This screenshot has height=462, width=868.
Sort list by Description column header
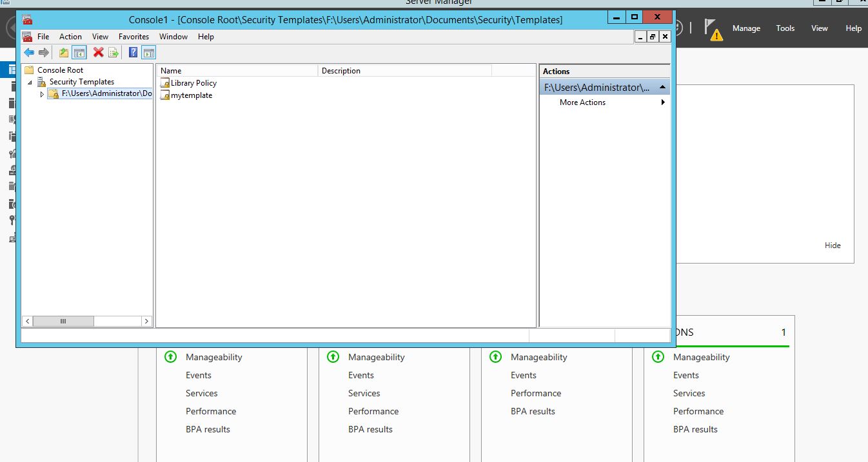[340, 71]
